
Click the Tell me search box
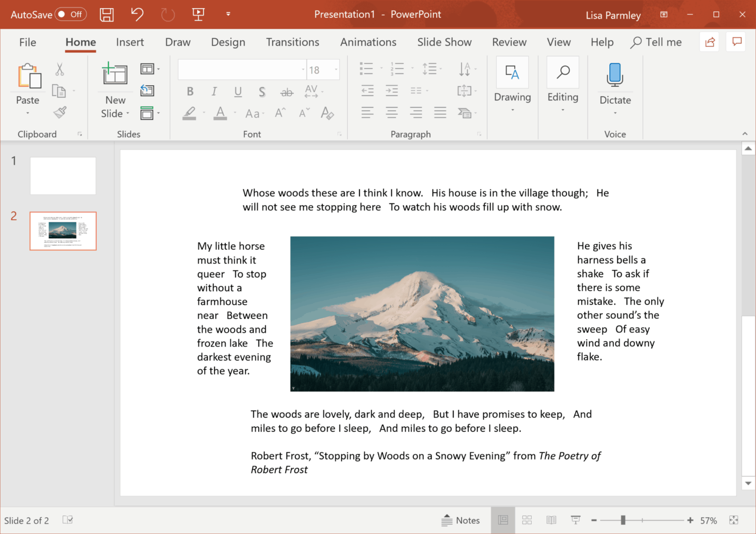656,42
